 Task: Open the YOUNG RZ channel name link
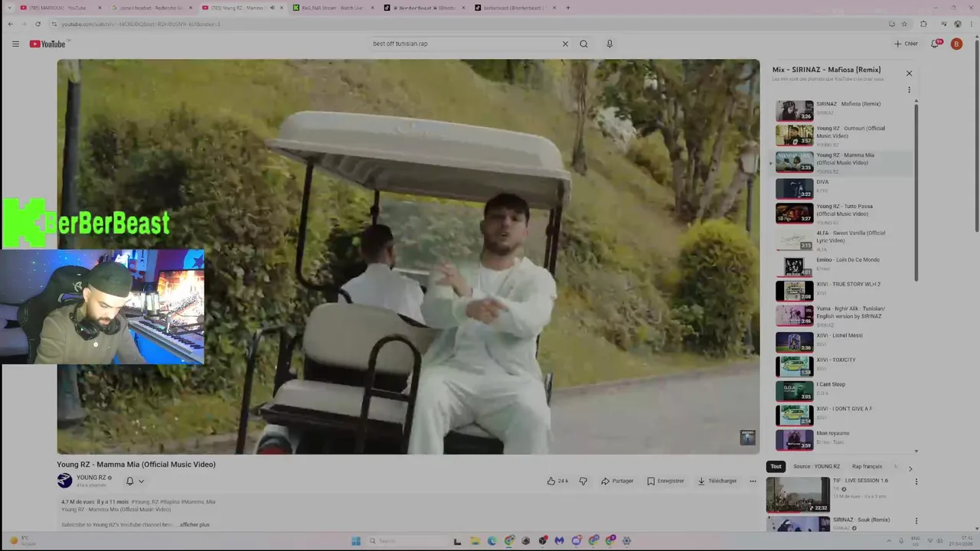tap(91, 478)
